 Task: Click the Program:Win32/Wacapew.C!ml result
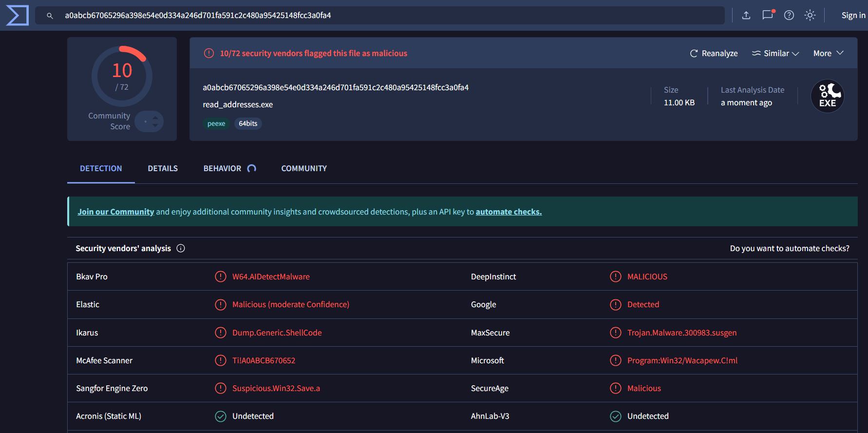682,360
